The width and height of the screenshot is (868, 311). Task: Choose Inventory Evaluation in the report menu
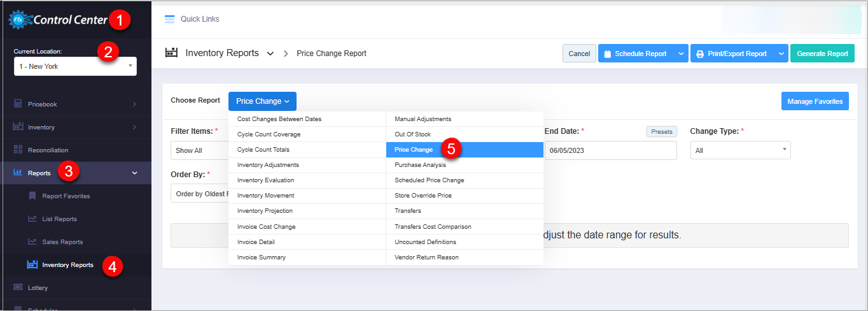265,180
